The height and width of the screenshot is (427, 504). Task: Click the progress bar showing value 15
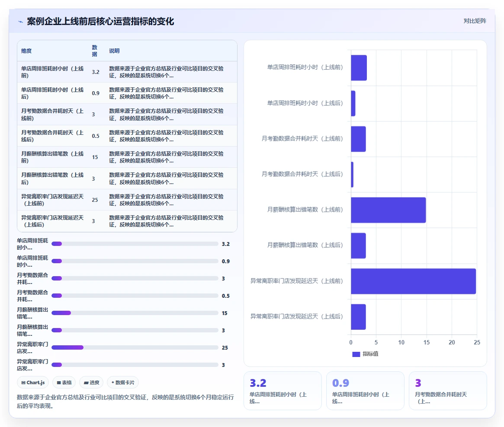tap(135, 313)
